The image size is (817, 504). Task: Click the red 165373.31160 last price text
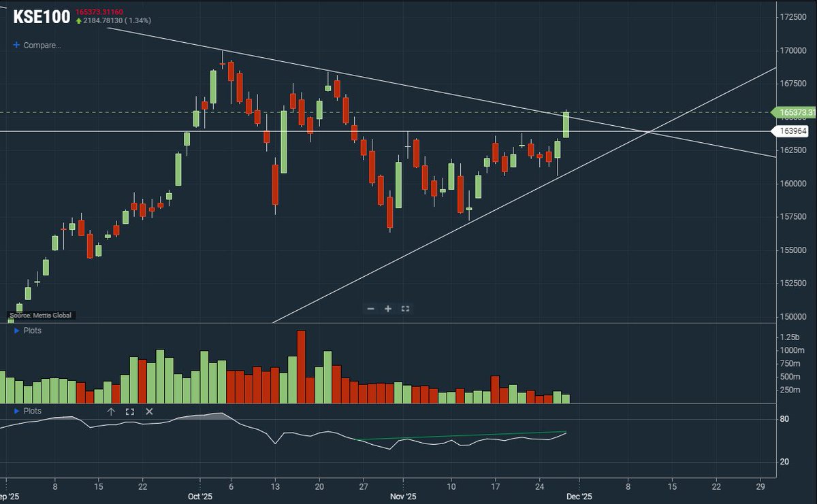[99, 12]
